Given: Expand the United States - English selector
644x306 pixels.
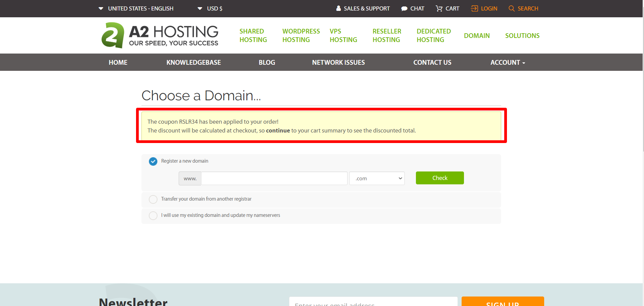Looking at the screenshot, I should point(136,8).
